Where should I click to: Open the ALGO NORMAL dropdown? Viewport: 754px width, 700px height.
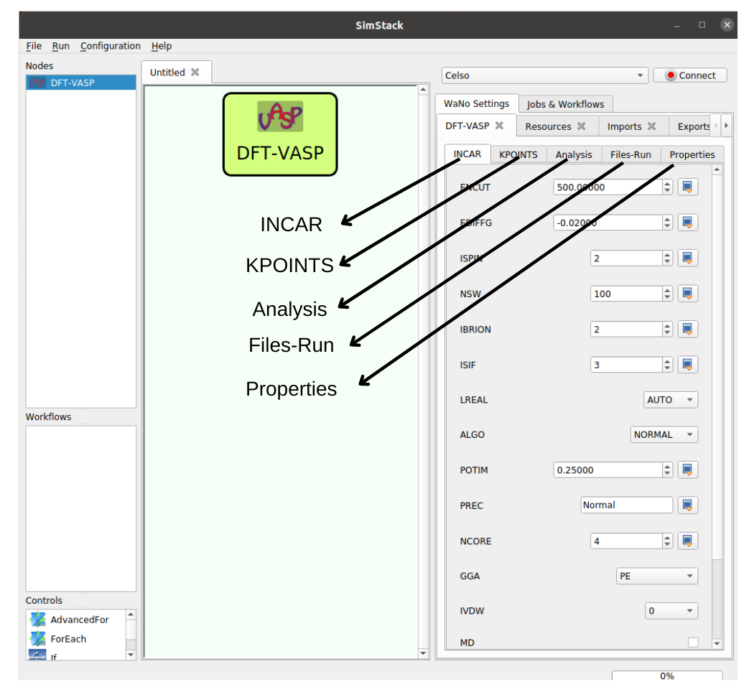[x=664, y=434]
